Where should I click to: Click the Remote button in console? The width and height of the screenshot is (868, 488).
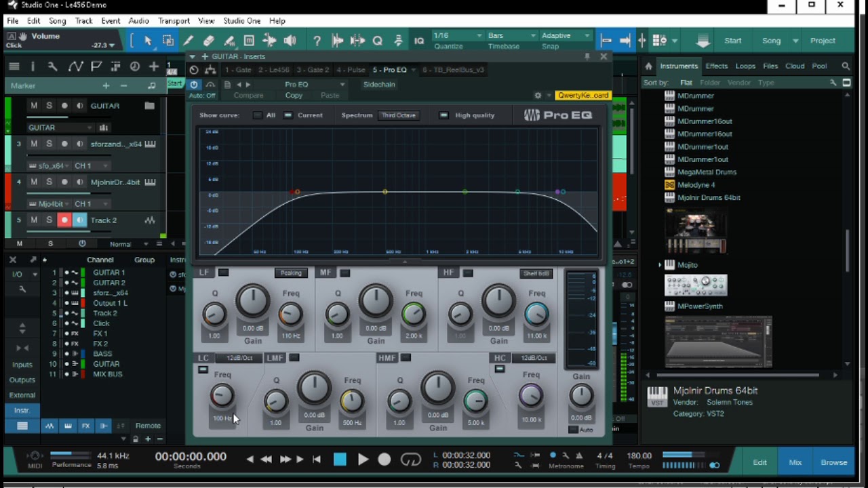pos(148,426)
